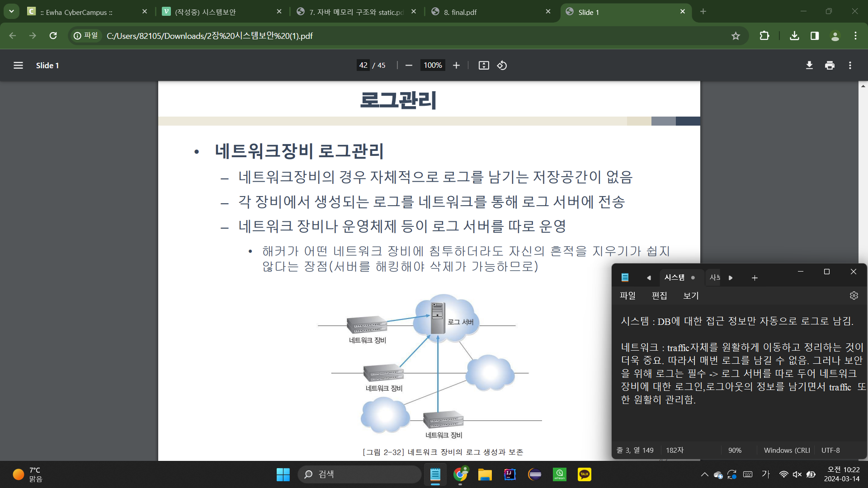868x488 pixels.
Task: Bookmark this page with the star icon
Action: 736,36
